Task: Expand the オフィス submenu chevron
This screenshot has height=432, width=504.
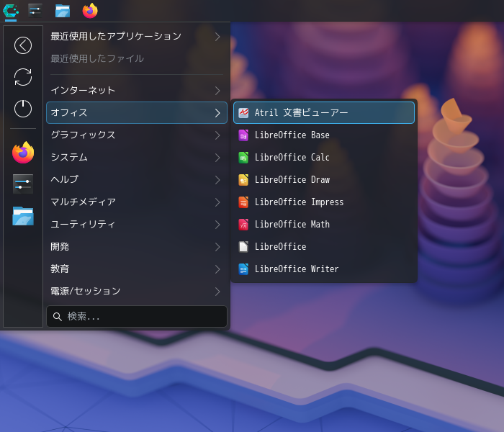Action: pos(217,113)
